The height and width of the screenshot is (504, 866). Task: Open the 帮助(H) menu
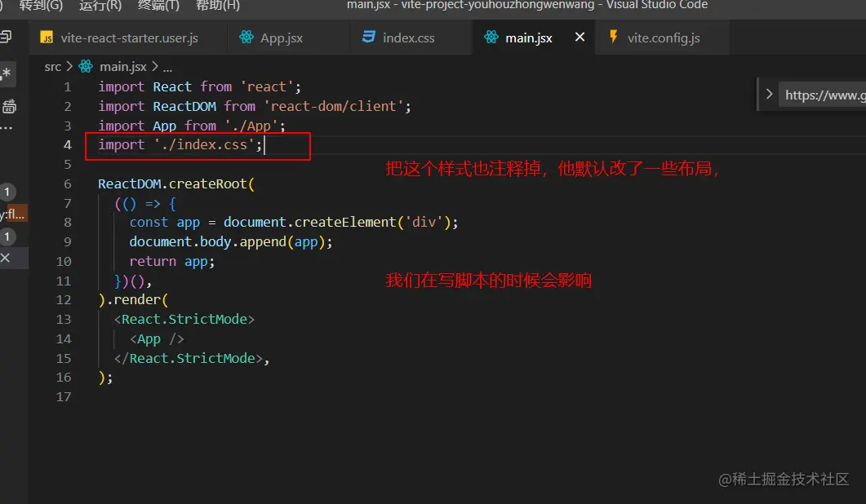point(218,6)
